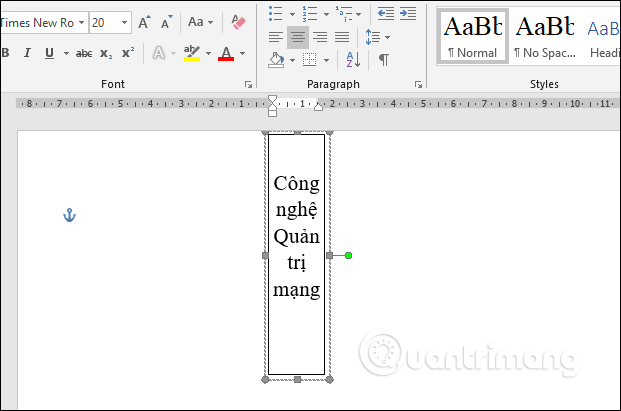Toggle superscript formatting
This screenshot has height=411, width=621.
[128, 53]
